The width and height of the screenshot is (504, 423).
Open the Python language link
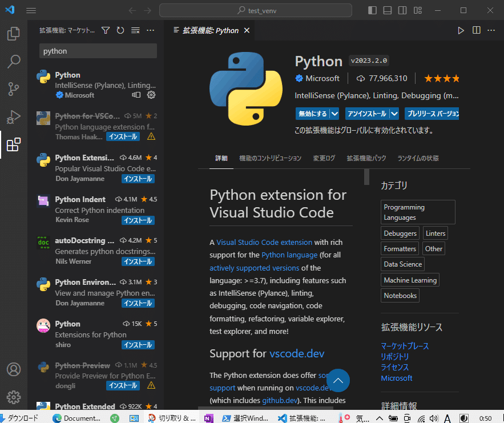coord(289,255)
